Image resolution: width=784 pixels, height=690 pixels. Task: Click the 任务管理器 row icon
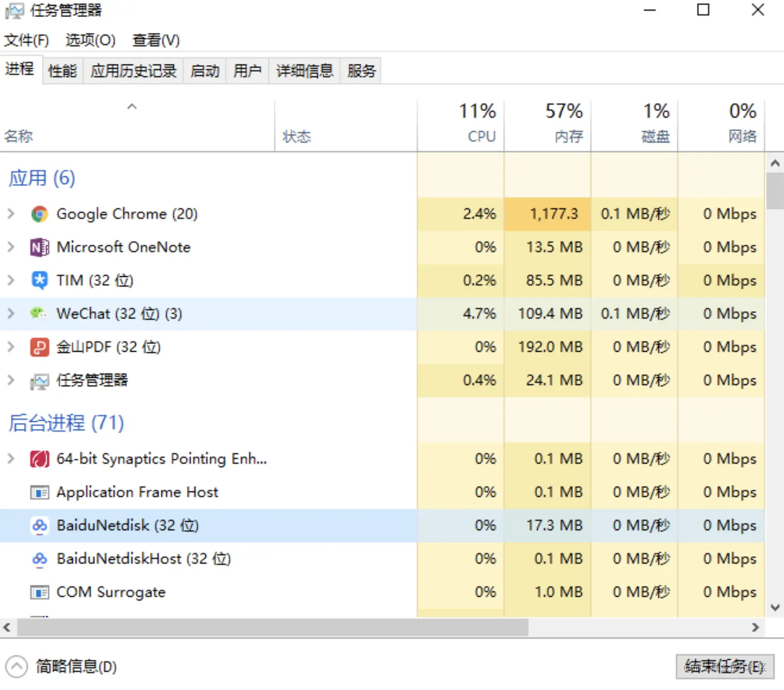coord(39,380)
